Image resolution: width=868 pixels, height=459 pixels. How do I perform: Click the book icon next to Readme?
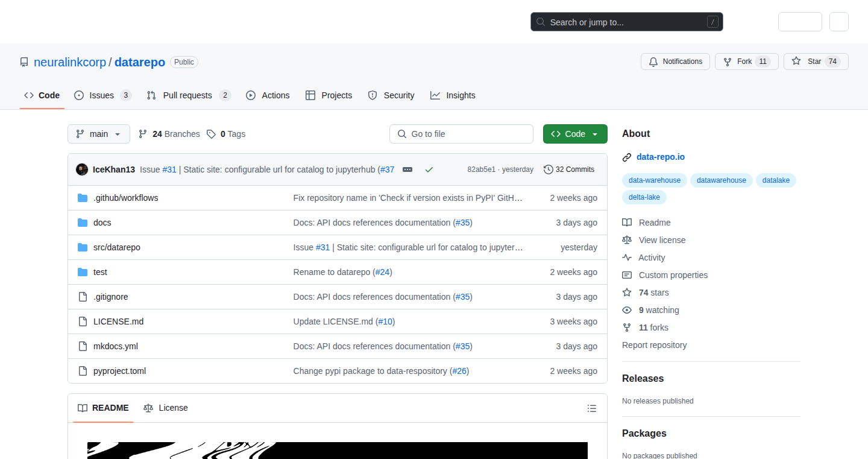627,223
